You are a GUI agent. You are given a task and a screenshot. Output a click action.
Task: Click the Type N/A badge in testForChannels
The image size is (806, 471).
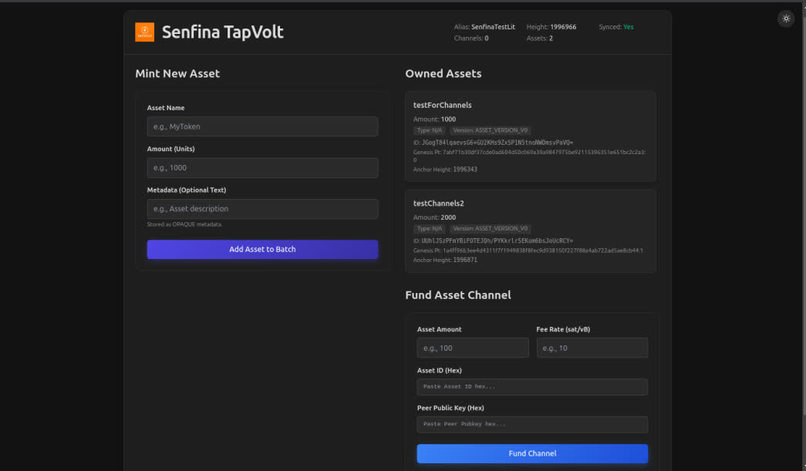[429, 131]
